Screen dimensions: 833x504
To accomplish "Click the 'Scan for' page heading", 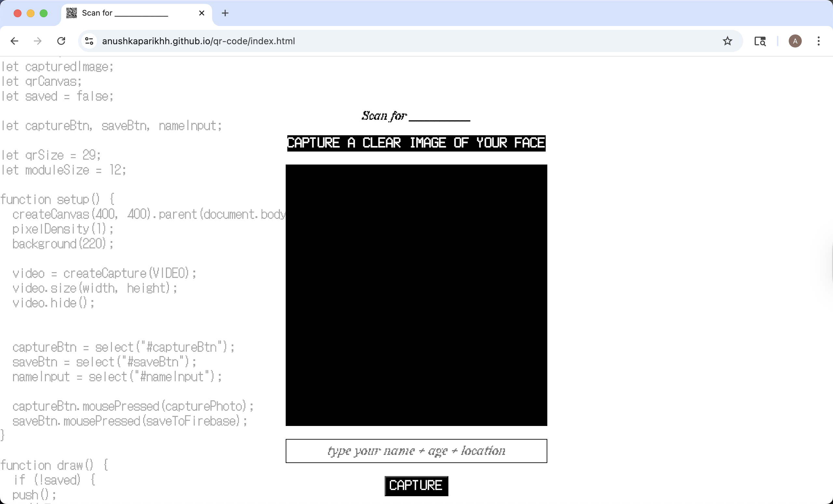I will [x=416, y=116].
